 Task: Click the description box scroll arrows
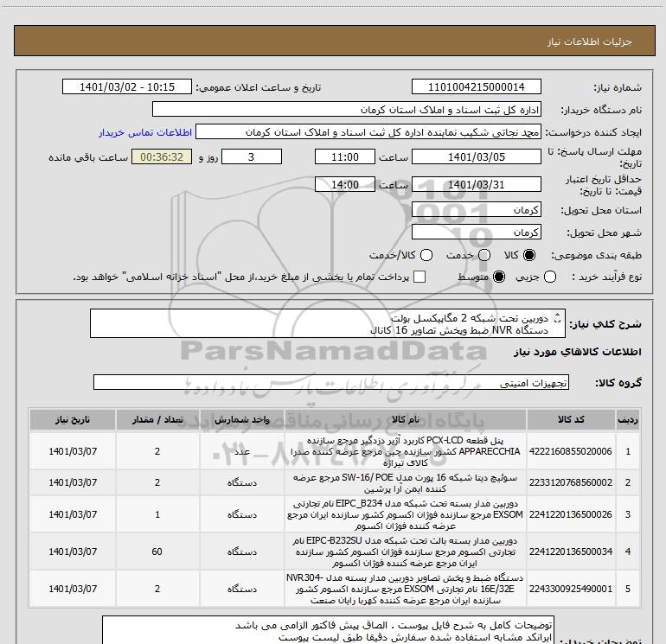[558, 318]
